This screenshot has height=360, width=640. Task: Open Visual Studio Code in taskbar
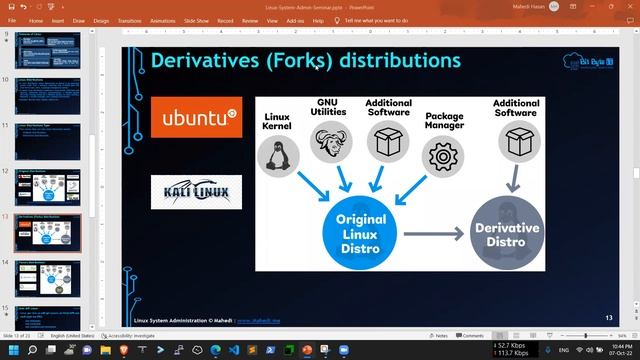click(234, 350)
